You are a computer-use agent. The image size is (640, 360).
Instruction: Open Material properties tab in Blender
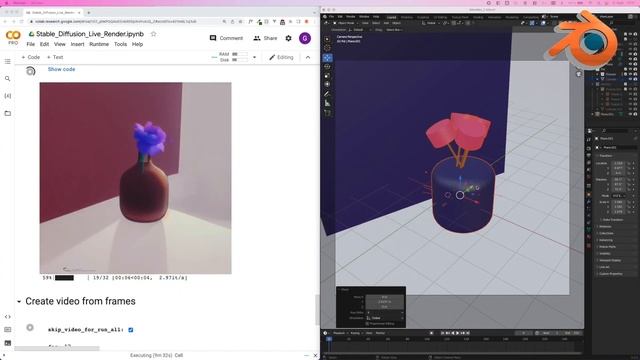pos(589,238)
